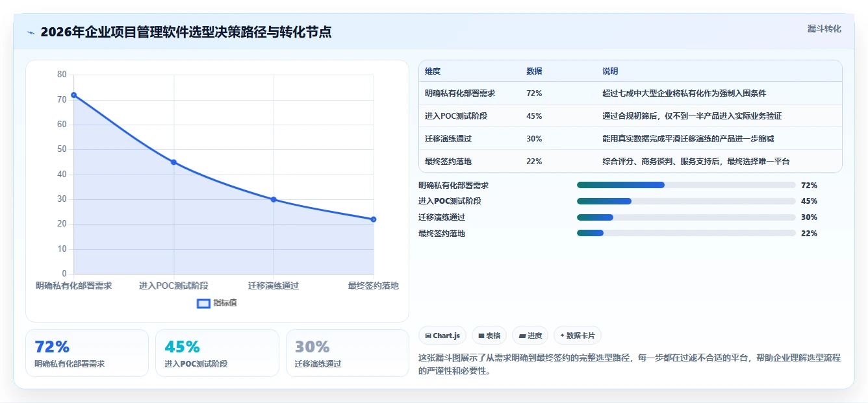
Task: Click the 数据 table column header
Action: click(534, 71)
